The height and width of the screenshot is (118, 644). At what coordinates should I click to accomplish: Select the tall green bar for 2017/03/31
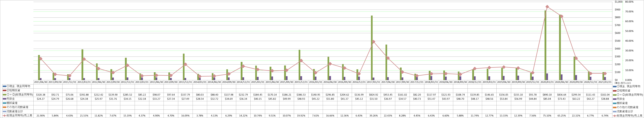tap(372, 48)
